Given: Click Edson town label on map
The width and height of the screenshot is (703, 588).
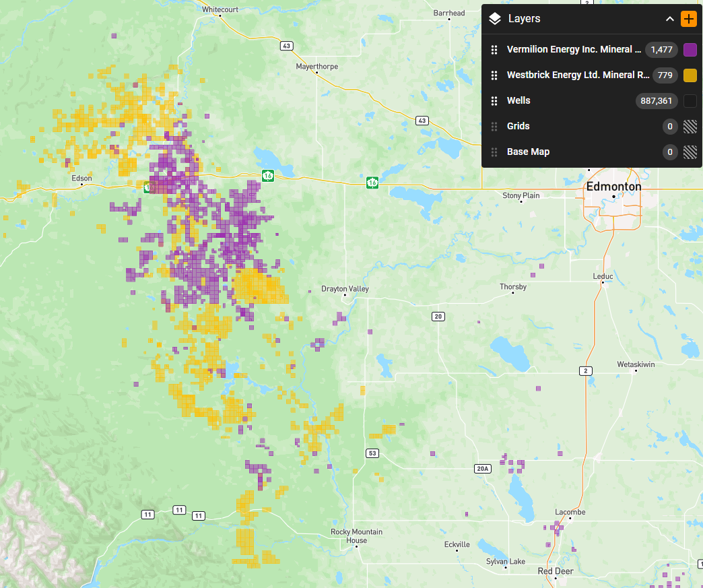Looking at the screenshot, I should tap(81, 178).
